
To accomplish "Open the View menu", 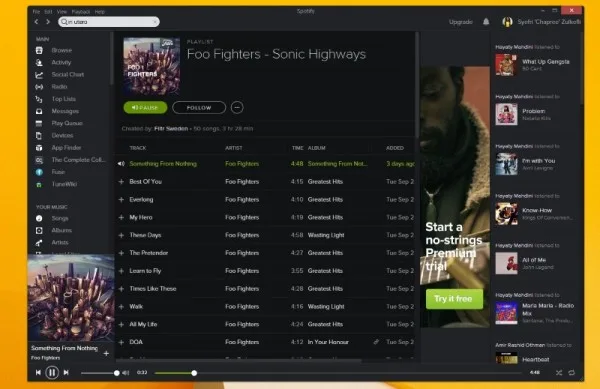I will click(62, 11).
